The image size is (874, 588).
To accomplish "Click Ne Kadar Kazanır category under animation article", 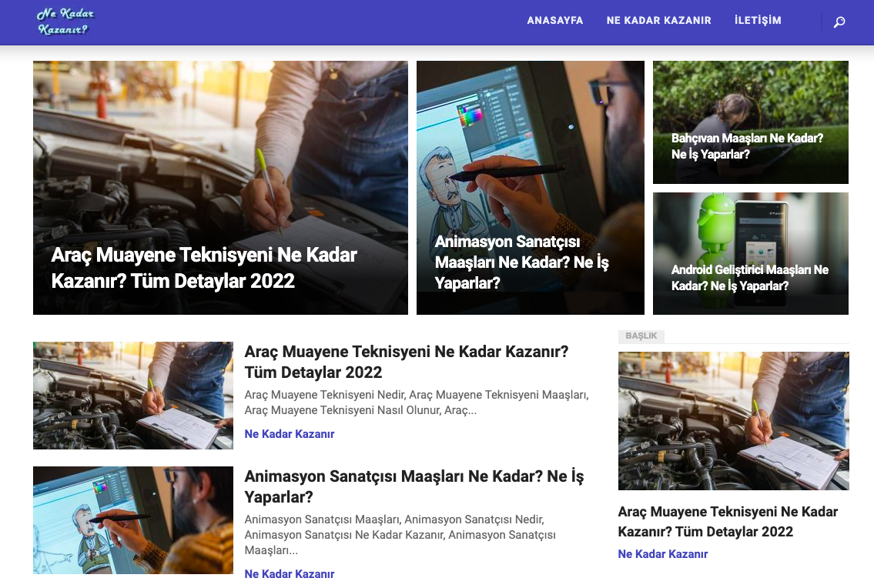I will tap(290, 573).
